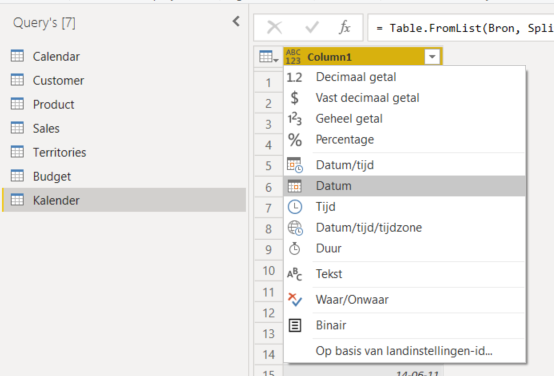Open the table menu icon beside Column1
The height and width of the screenshot is (376, 554).
pyautogui.click(x=269, y=57)
